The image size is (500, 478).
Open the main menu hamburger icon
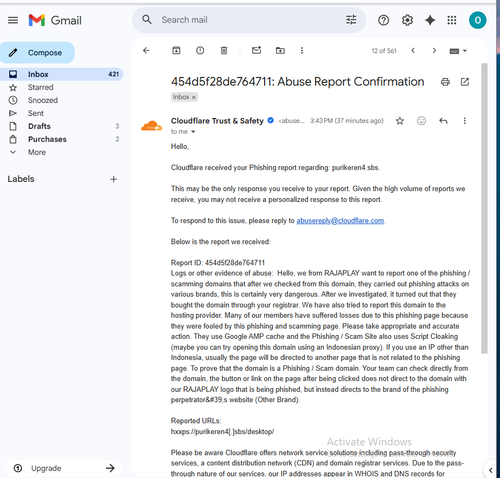tap(13, 20)
